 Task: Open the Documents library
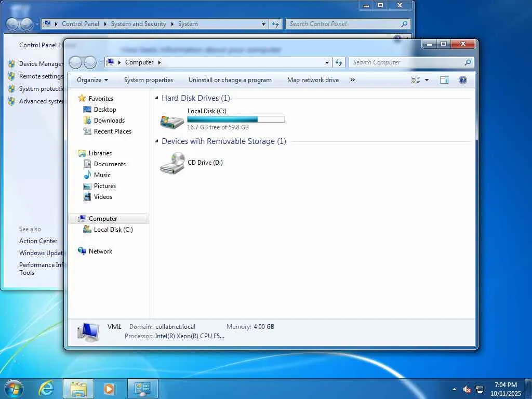pyautogui.click(x=110, y=164)
